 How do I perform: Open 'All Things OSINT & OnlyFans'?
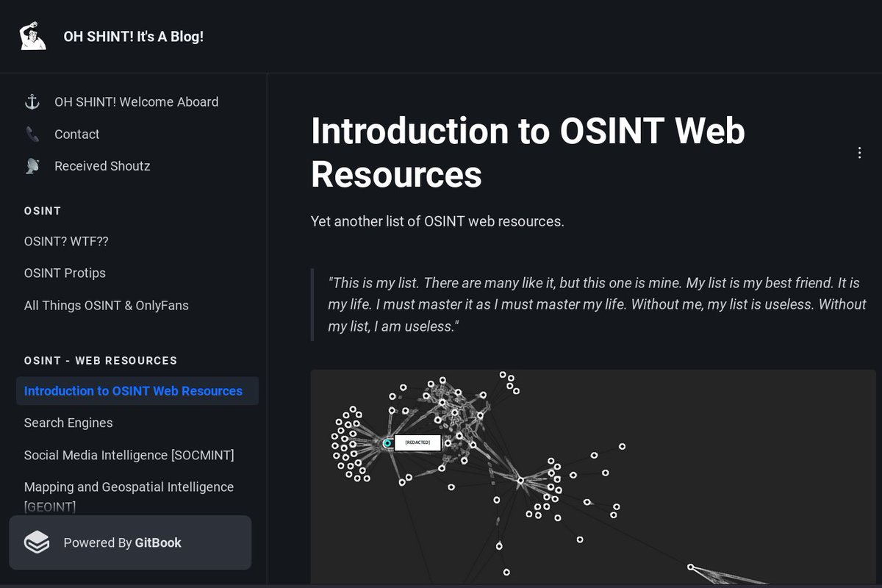[107, 305]
